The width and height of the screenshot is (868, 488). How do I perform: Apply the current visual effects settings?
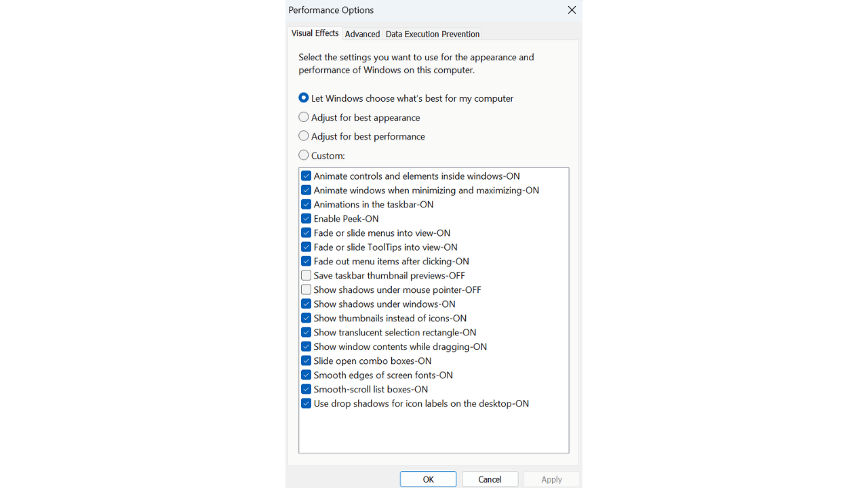pyautogui.click(x=551, y=479)
